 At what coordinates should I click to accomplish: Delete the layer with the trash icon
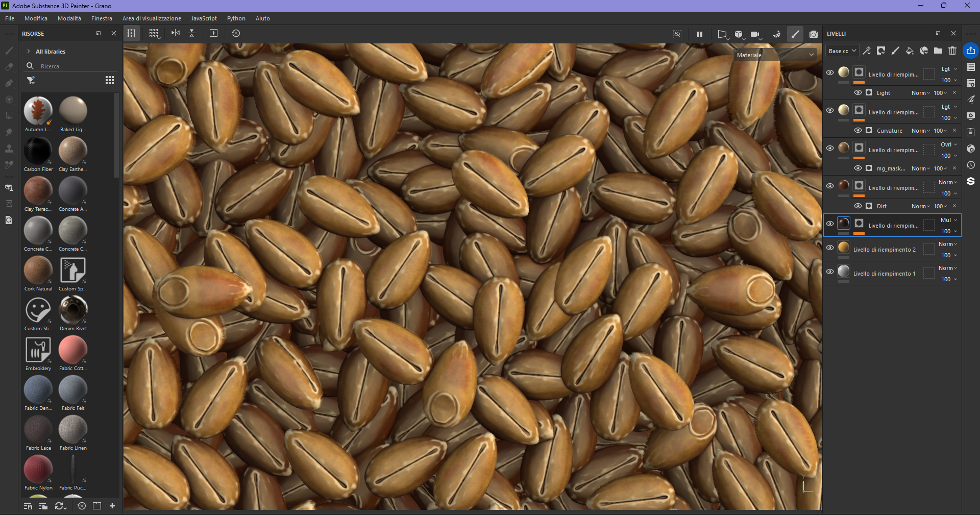pos(952,51)
